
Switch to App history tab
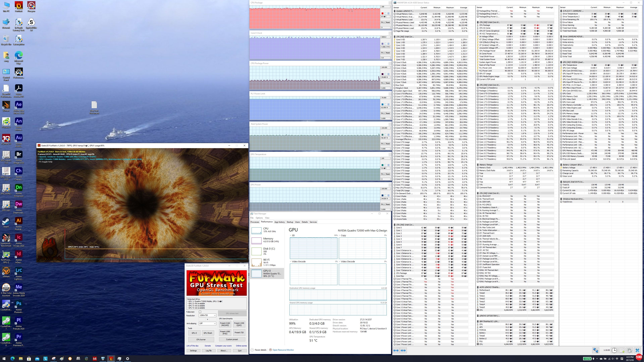point(280,222)
